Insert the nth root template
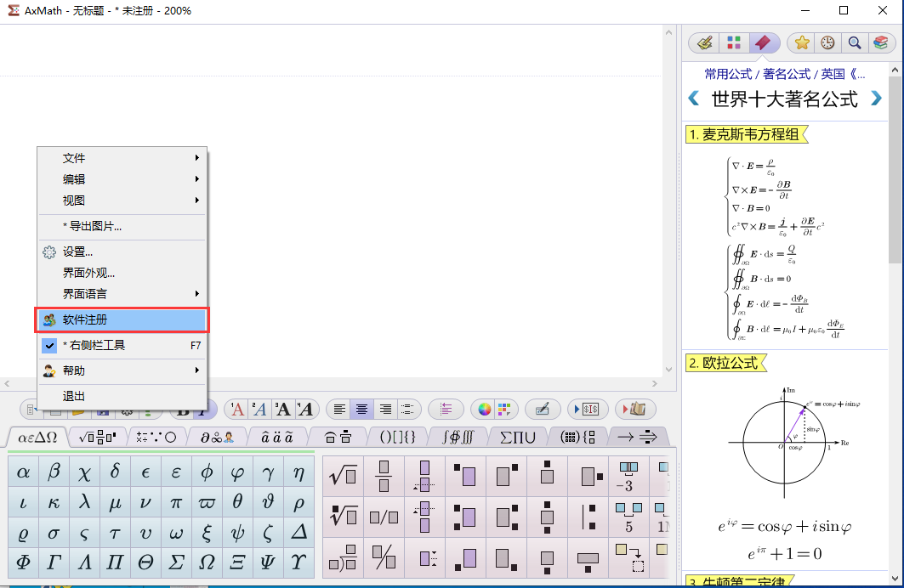The height and width of the screenshot is (588, 904). [x=343, y=516]
